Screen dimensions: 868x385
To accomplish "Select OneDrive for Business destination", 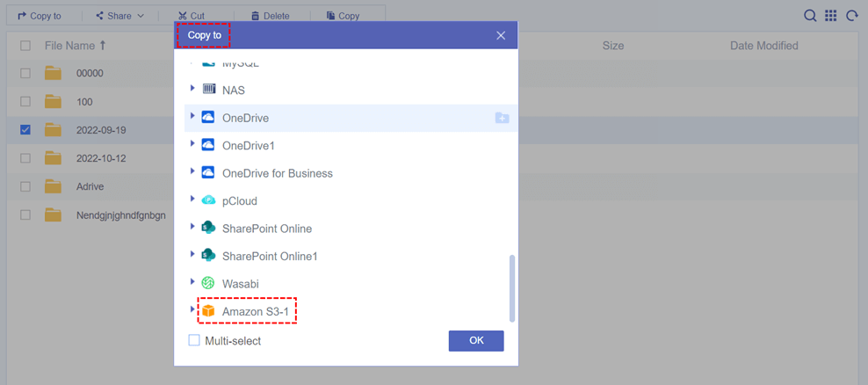I will [x=278, y=173].
